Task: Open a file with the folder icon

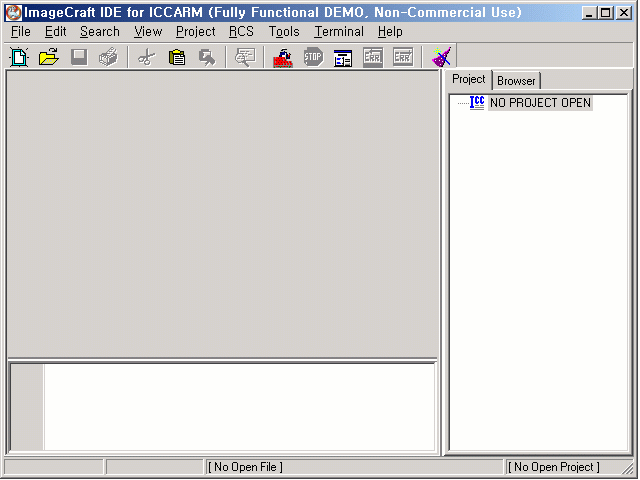Action: pos(49,57)
